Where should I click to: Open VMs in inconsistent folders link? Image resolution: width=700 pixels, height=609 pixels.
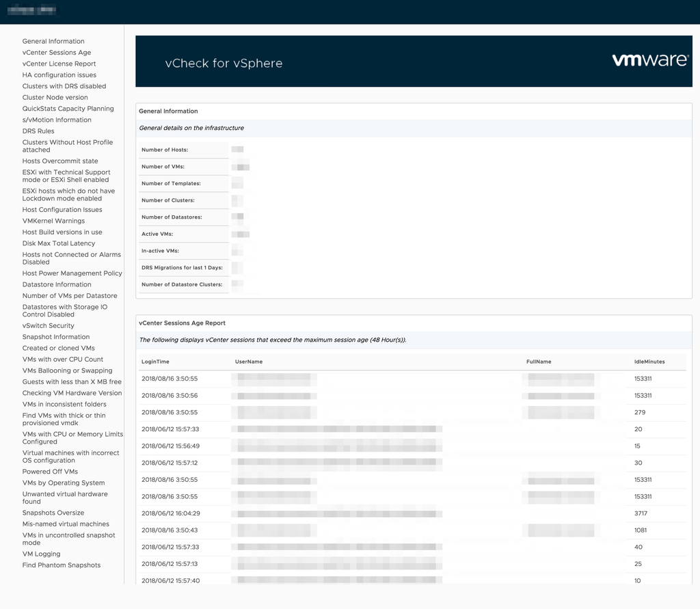[x=64, y=404]
